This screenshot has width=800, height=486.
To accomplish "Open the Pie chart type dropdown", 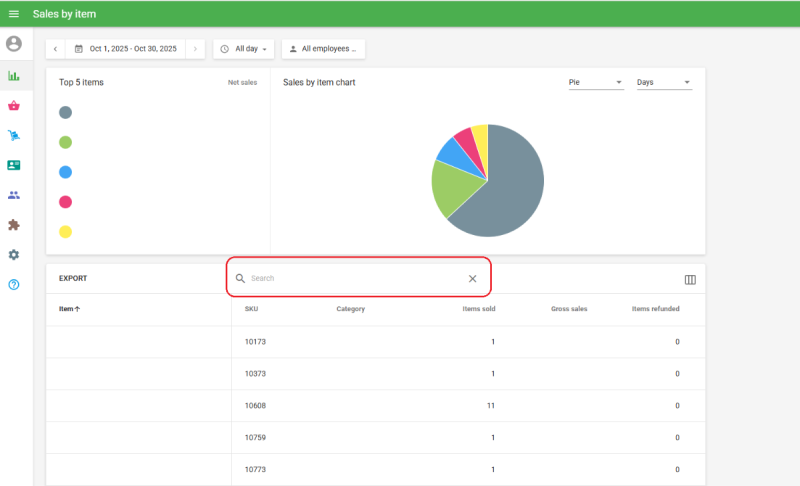I will pos(595,83).
